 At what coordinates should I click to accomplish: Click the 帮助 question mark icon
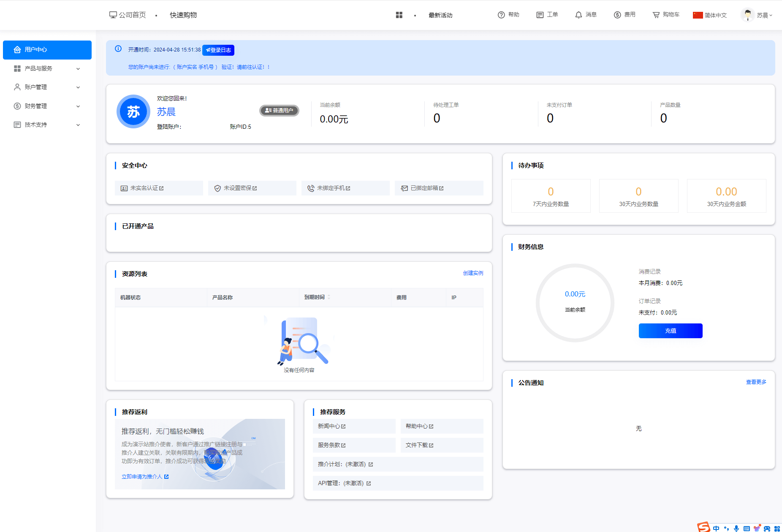pos(501,15)
